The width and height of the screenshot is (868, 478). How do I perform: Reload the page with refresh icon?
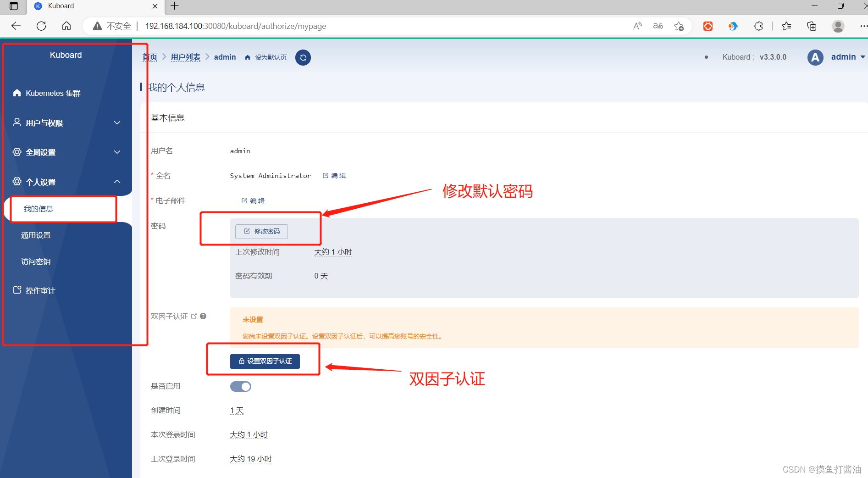pos(41,26)
